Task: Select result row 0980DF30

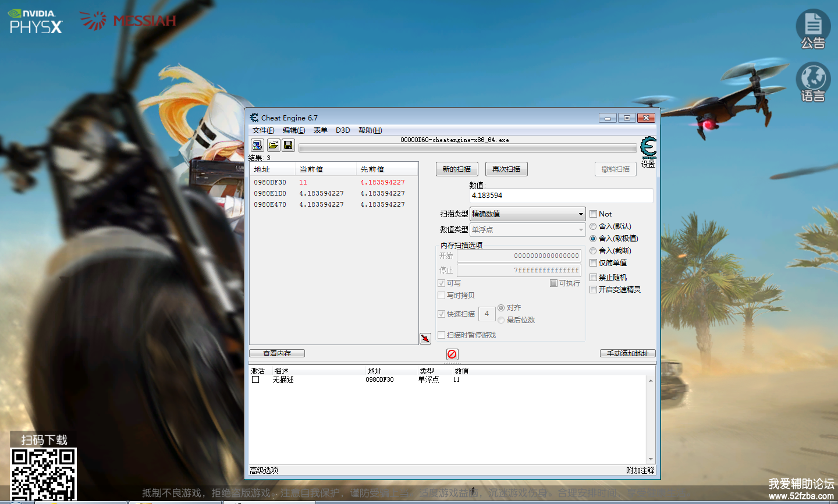Action: tap(333, 182)
